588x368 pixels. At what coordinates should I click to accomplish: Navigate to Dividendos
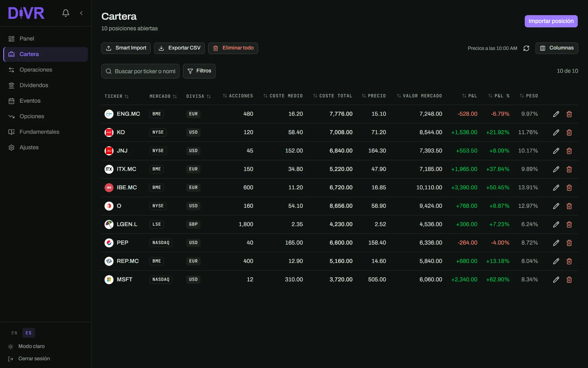coord(46,85)
